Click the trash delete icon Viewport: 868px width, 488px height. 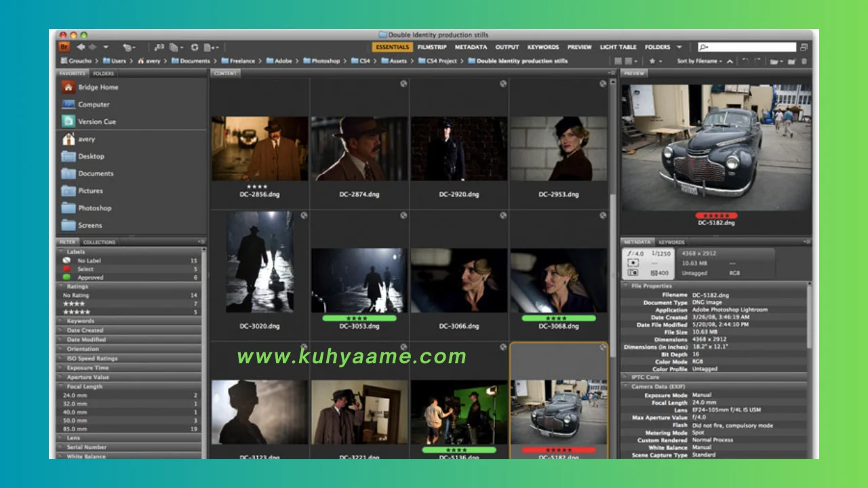(x=804, y=62)
